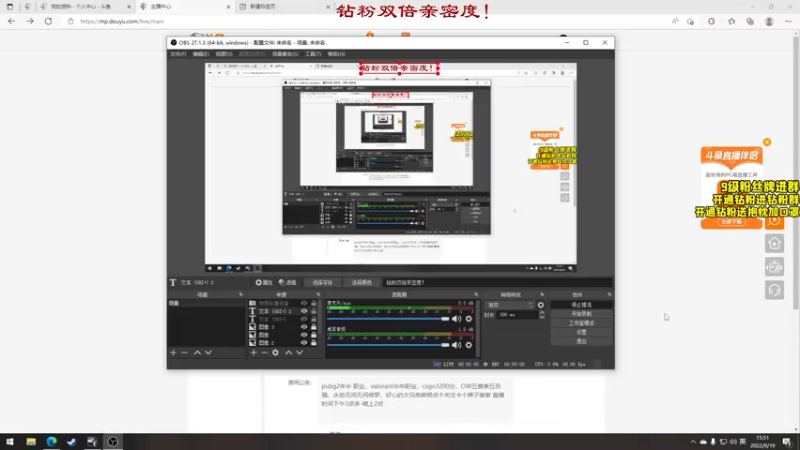Pop out the Controls dock icon
This screenshot has width=800, height=450.
click(609, 294)
